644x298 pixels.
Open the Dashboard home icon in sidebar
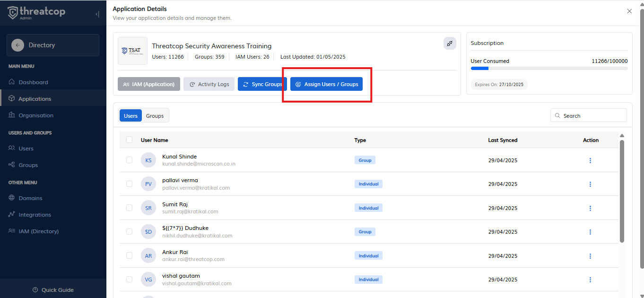[x=12, y=82]
